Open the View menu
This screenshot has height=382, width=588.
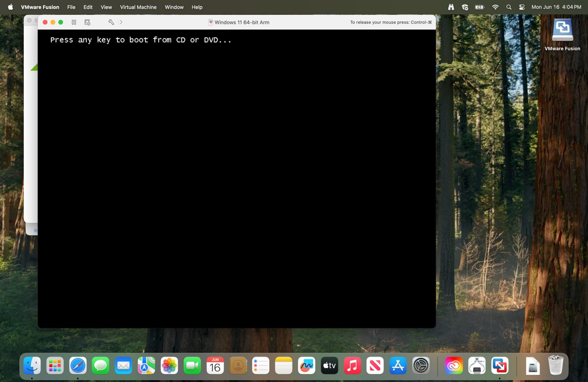coord(106,7)
